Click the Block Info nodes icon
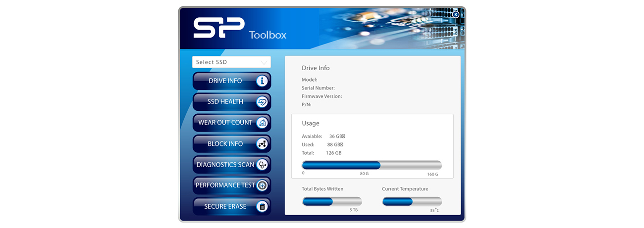This screenshot has height=228, width=644. tap(262, 144)
